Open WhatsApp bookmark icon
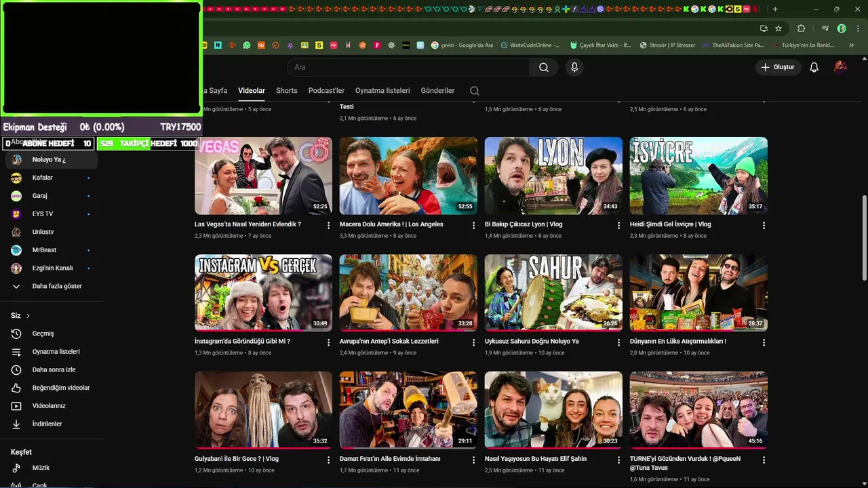868x488 pixels. tap(247, 45)
